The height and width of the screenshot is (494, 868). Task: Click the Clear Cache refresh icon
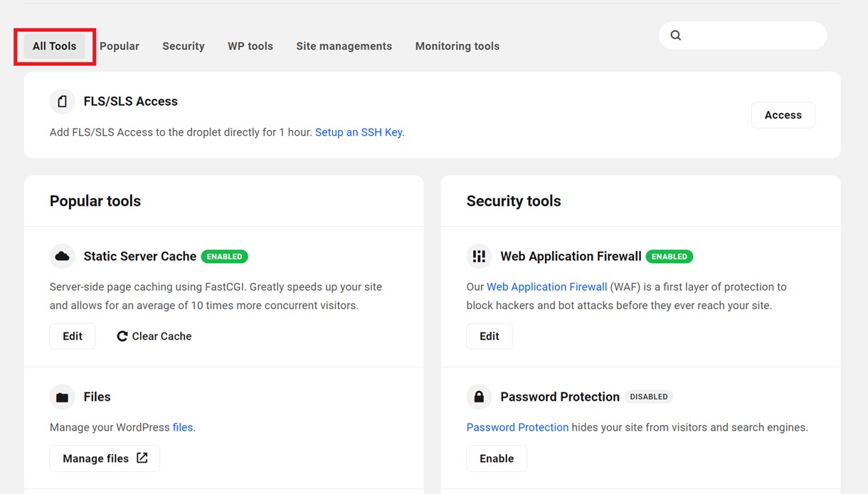coord(122,335)
